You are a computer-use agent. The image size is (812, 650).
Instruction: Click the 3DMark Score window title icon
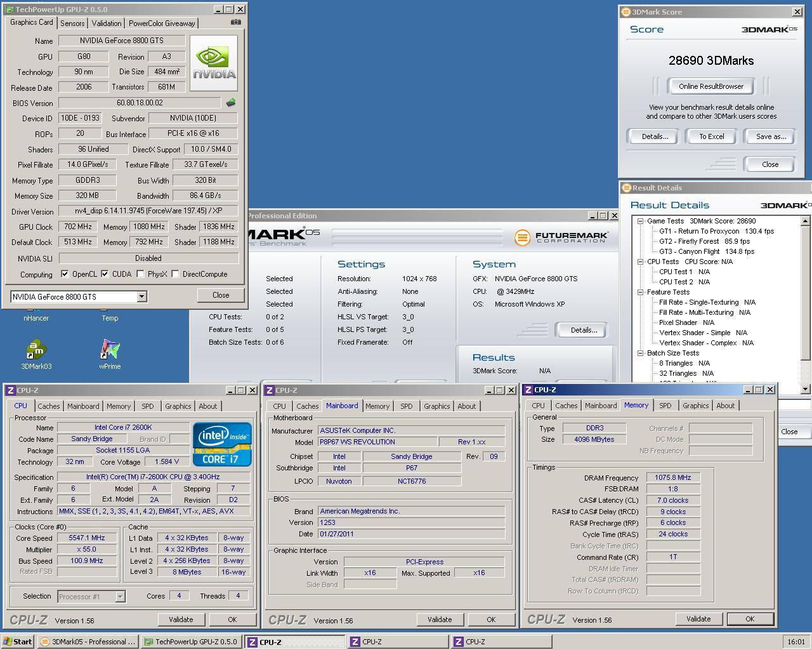pyautogui.click(x=625, y=12)
